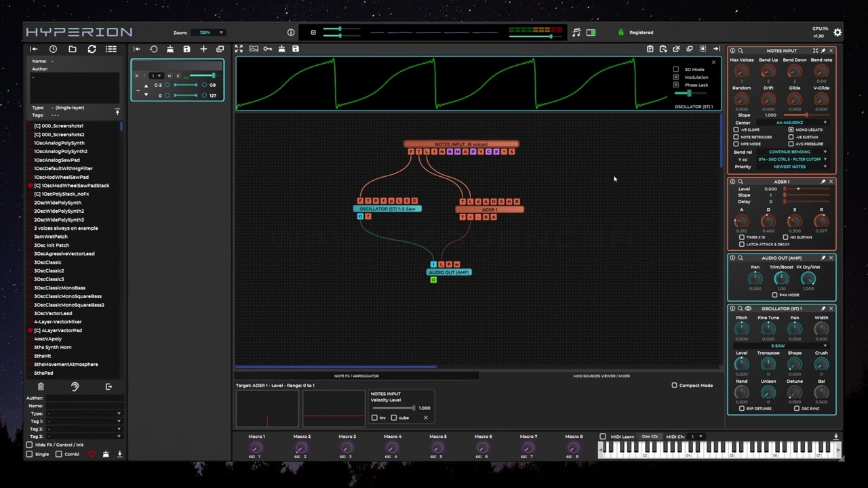Click the folder icon in the preset browser

pos(73,49)
